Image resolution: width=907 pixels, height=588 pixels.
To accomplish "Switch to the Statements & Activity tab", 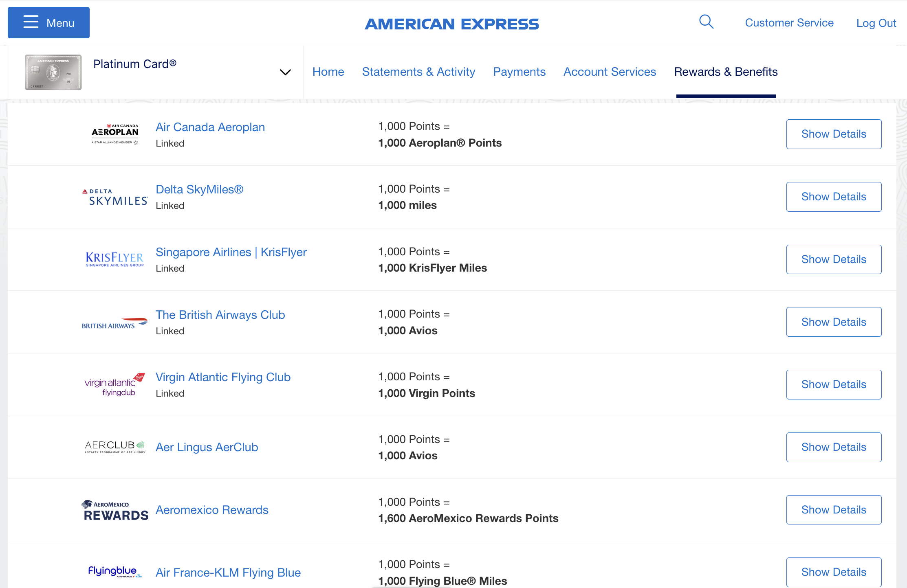I will (418, 72).
